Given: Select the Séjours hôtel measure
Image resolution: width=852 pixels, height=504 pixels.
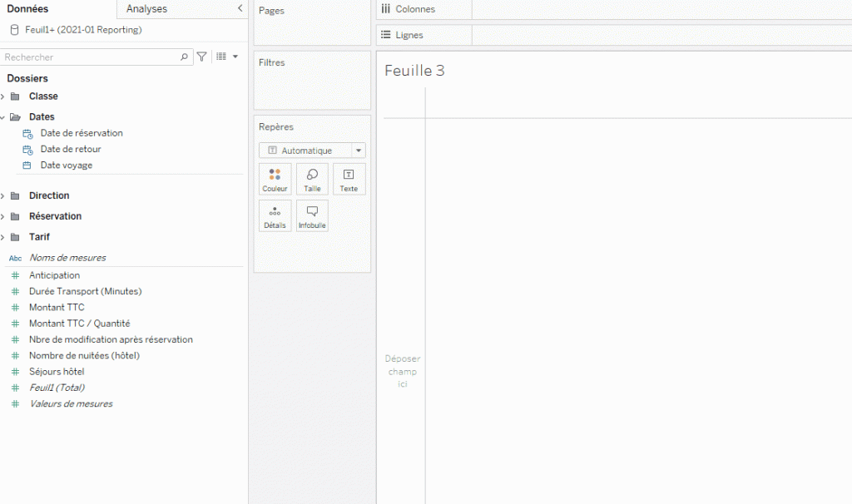Looking at the screenshot, I should point(57,372).
